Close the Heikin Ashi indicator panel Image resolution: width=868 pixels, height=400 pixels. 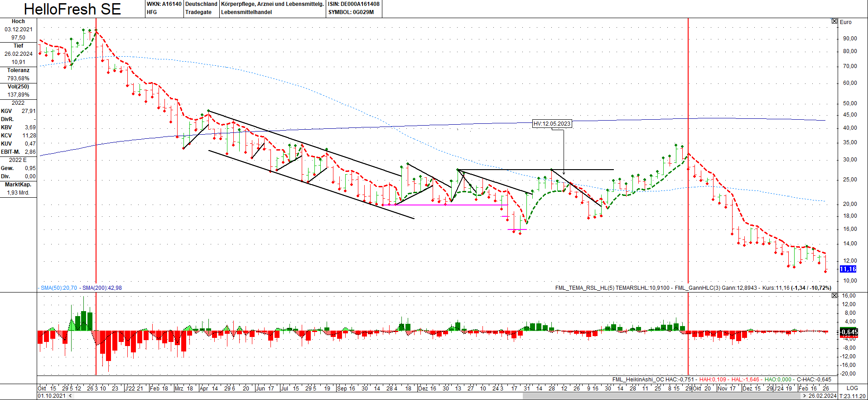(834, 295)
